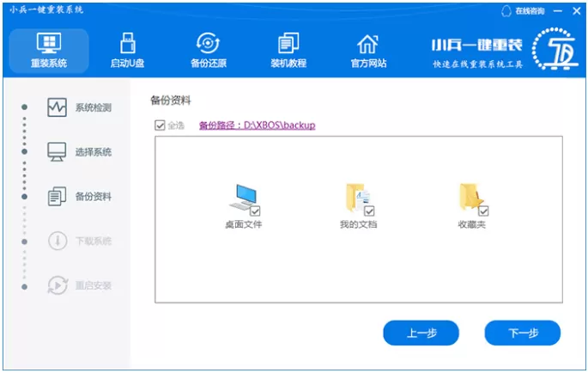Open the backup path D:\XBOS\backup link
The height and width of the screenshot is (373, 588).
258,125
